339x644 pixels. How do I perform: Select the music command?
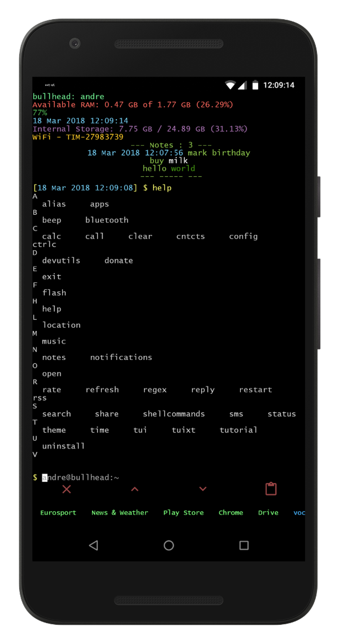point(54,341)
